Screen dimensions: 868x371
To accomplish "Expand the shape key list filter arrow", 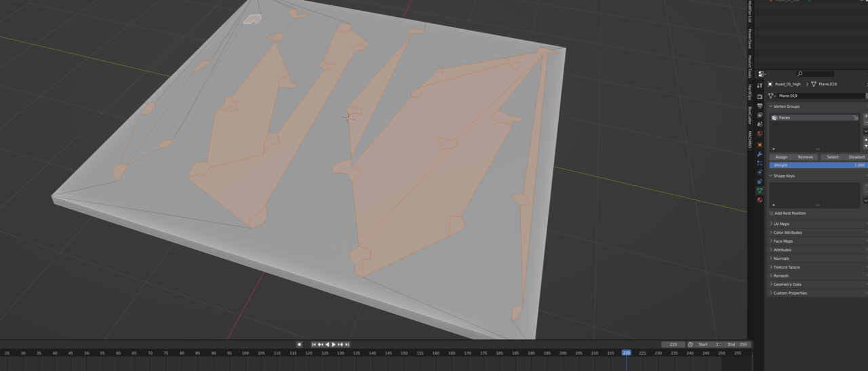I will pos(774,205).
